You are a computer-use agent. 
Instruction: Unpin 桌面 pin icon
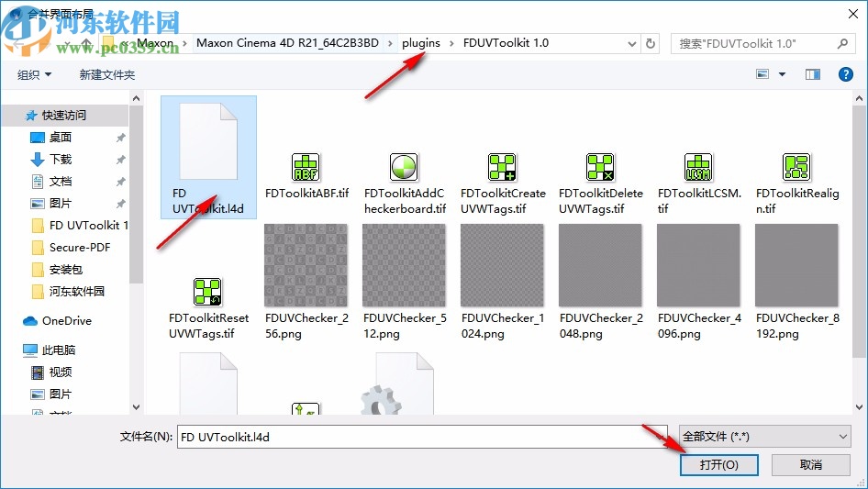(x=121, y=138)
